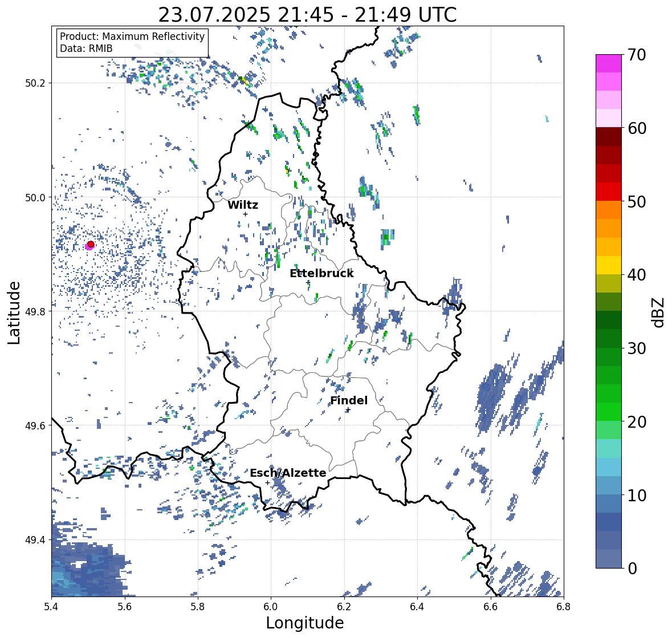Image resolution: width=672 pixels, height=637 pixels.
Task: Click the 5.4 longitude tick label
Action: coord(51,607)
